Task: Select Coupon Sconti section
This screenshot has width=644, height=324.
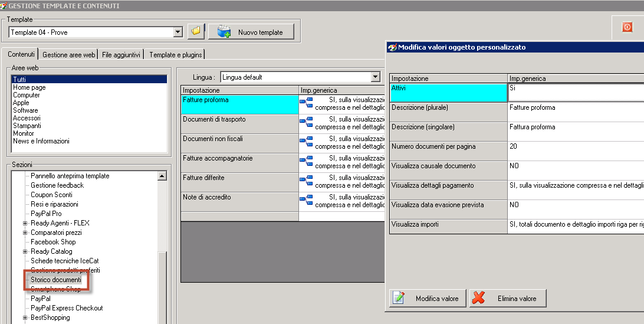Action: tap(51, 195)
